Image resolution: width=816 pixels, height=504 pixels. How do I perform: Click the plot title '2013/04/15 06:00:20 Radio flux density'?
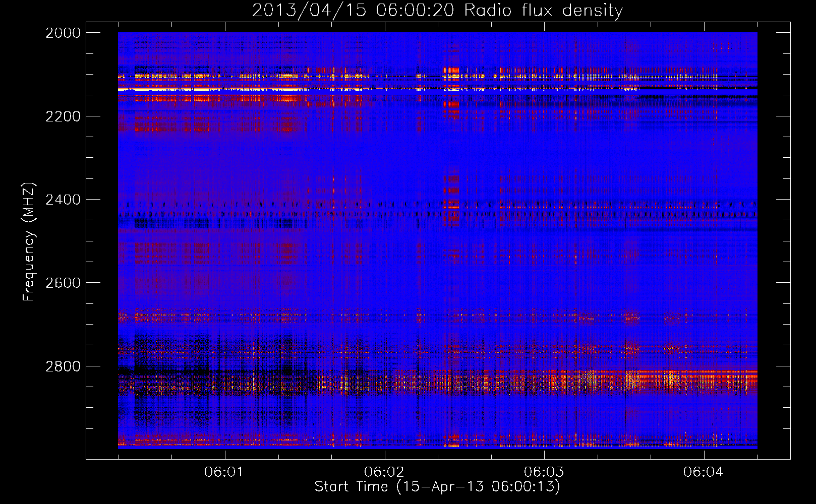point(437,10)
